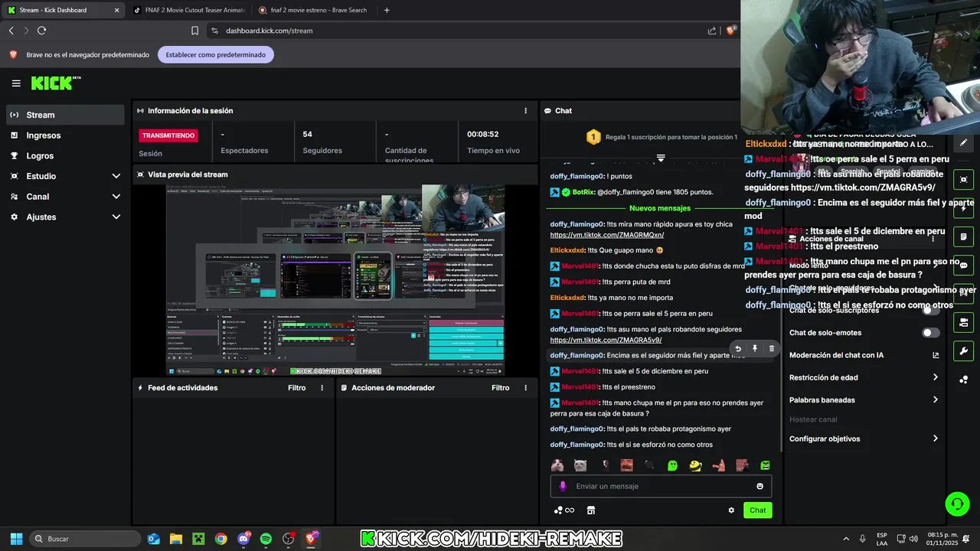Switch to FNAF 2 Movie Cutout Teaser tab
The height and width of the screenshot is (551, 980).
click(188, 10)
